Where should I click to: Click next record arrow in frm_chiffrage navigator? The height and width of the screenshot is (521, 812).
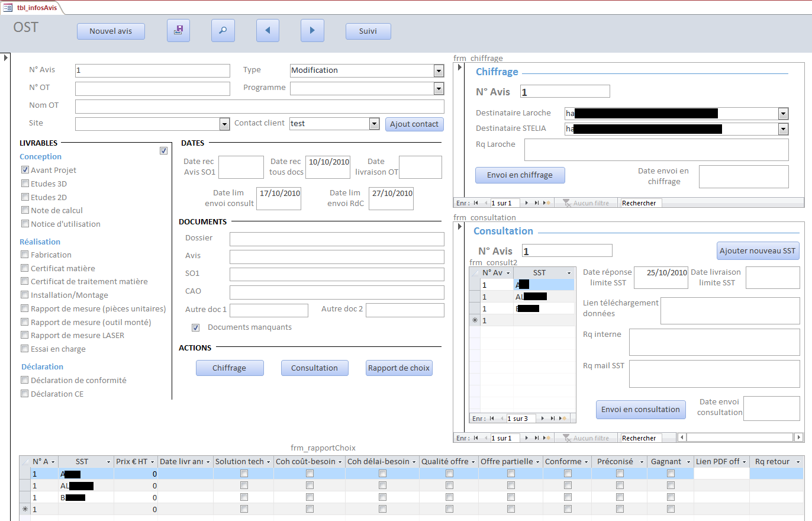pos(526,203)
